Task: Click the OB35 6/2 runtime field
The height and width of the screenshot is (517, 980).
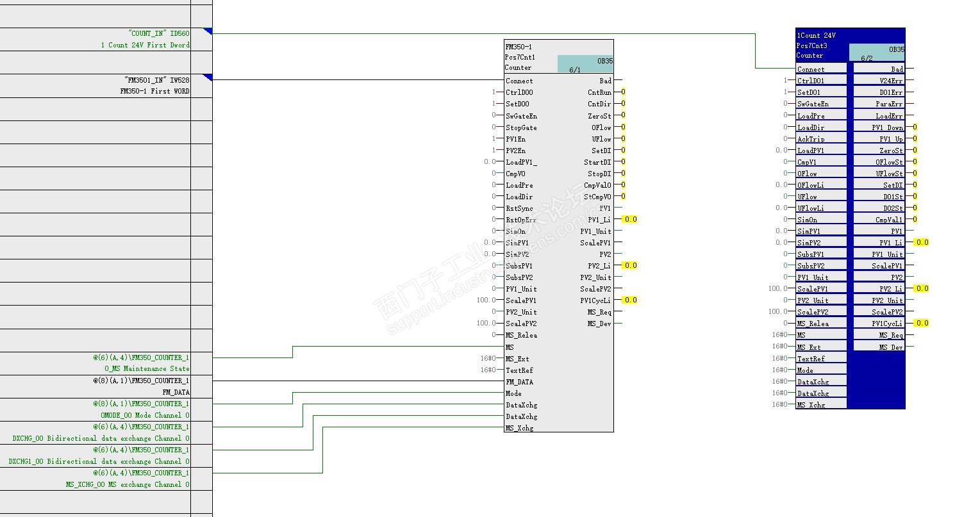Action: pyautogui.click(x=877, y=53)
